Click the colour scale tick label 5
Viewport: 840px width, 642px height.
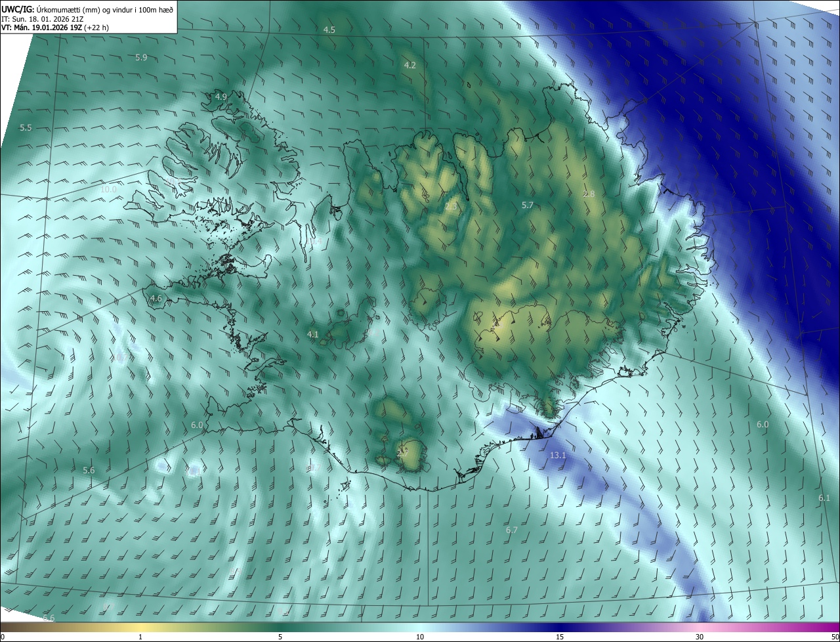(x=280, y=637)
